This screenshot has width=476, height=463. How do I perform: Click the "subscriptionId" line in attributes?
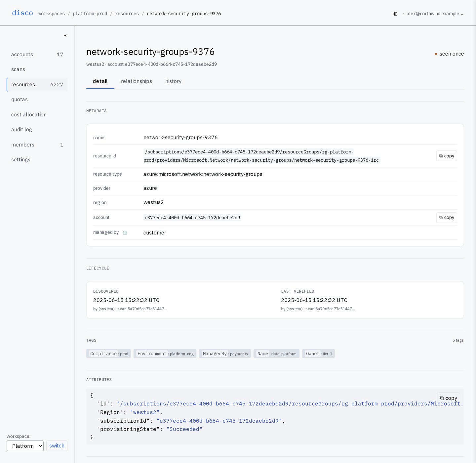[191, 421]
